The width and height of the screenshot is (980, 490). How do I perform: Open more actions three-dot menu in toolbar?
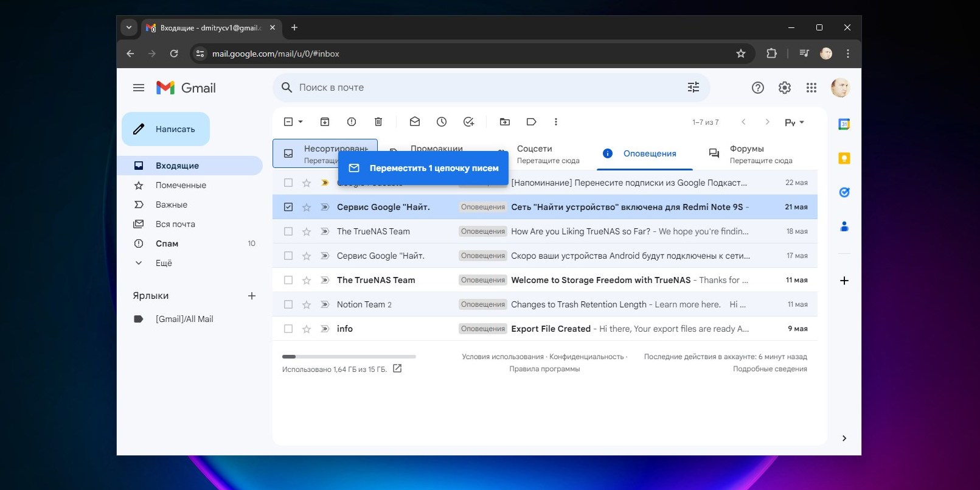(x=556, y=122)
